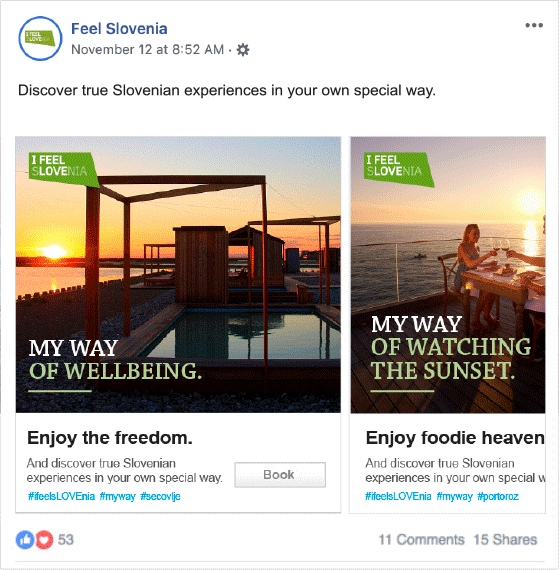Open the #myway hashtag in first card

click(117, 496)
